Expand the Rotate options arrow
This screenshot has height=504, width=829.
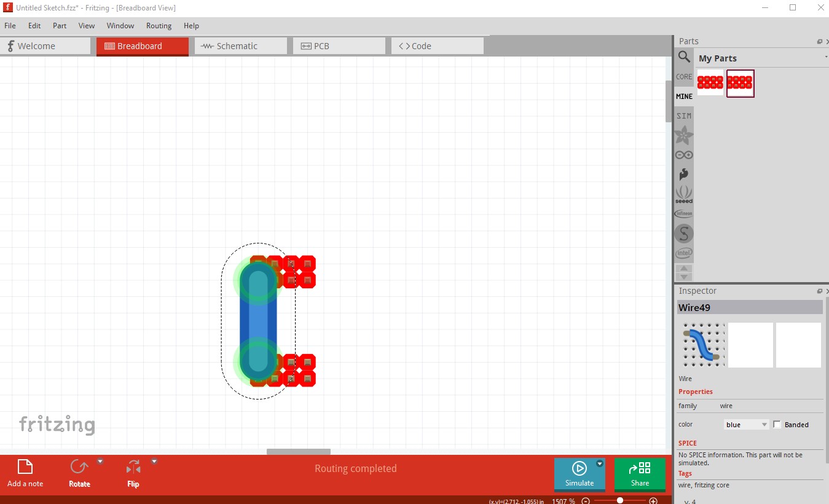click(x=100, y=461)
